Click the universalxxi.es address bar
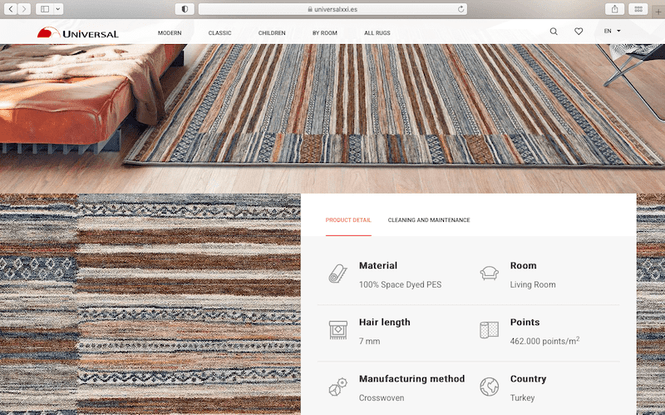The image size is (665, 415). click(x=332, y=9)
